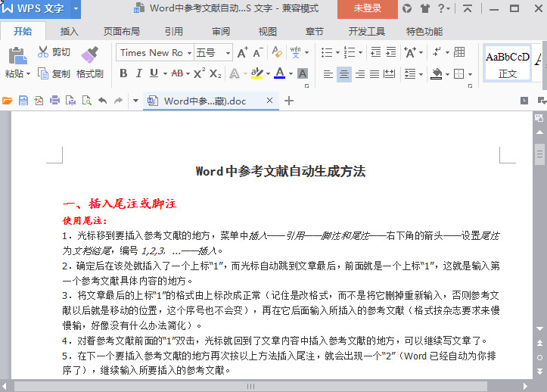Image resolution: width=547 pixels, height=392 pixels.
Task: Click the Copy button
Action: click(x=54, y=73)
